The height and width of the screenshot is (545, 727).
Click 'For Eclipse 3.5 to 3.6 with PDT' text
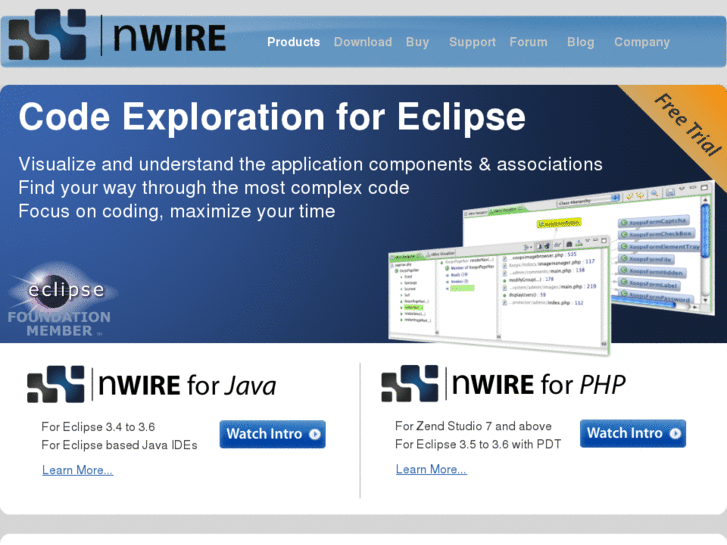[x=478, y=444]
